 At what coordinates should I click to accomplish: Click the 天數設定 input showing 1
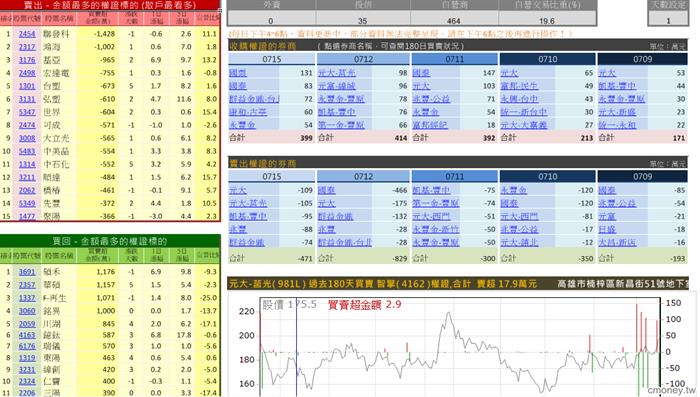(x=668, y=19)
